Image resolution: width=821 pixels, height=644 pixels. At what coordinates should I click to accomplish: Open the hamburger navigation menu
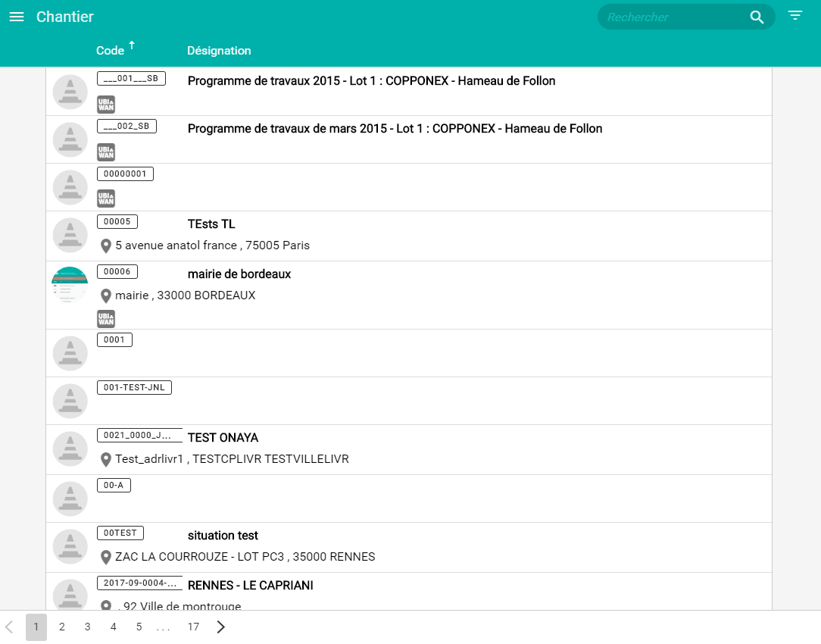[x=17, y=17]
